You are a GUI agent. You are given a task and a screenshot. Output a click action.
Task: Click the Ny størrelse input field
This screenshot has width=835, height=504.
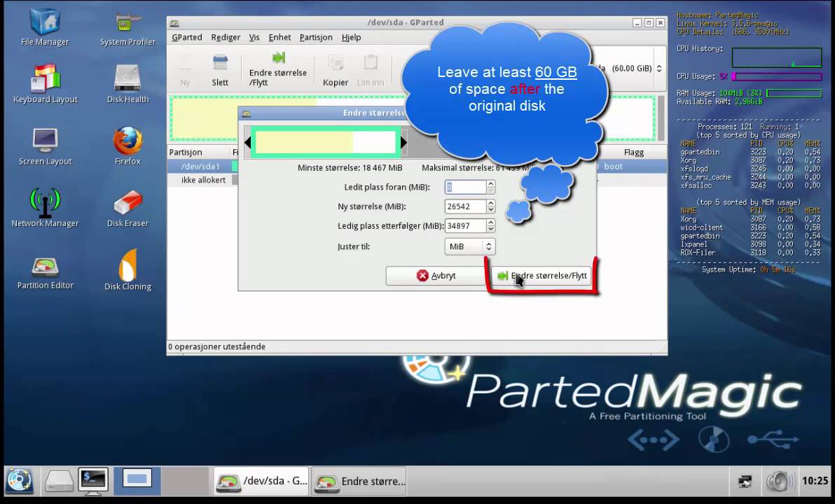(x=465, y=206)
